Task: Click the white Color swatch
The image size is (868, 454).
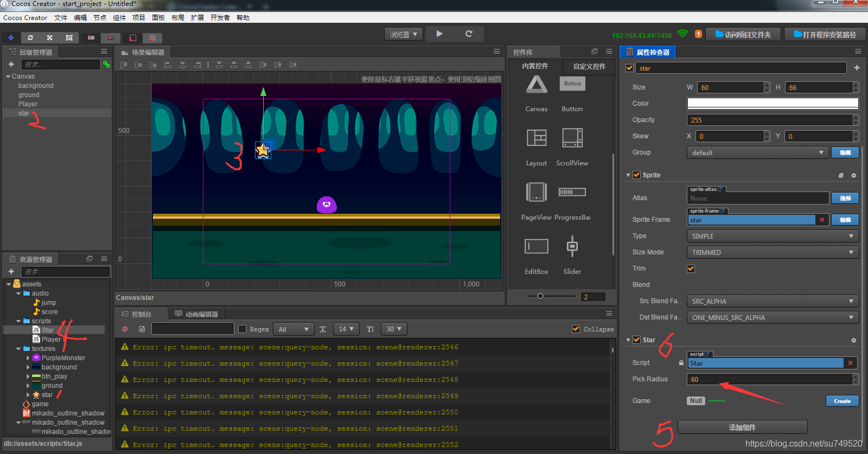Action: point(773,104)
